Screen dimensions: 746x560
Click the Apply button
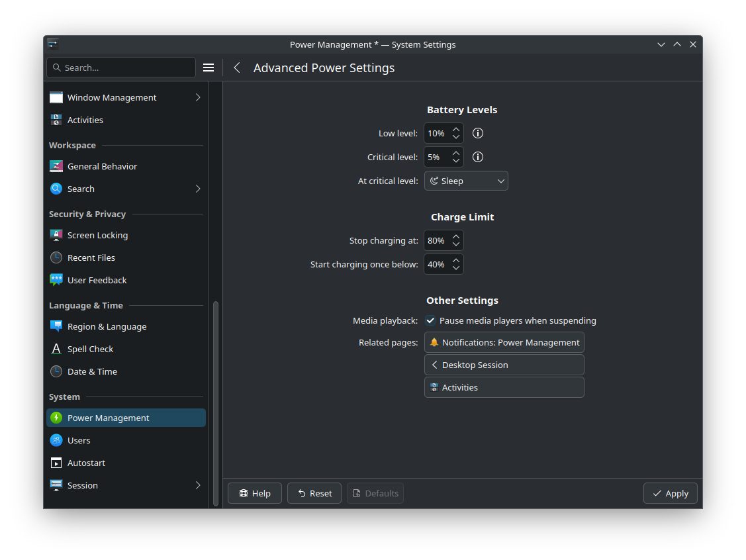(x=670, y=493)
